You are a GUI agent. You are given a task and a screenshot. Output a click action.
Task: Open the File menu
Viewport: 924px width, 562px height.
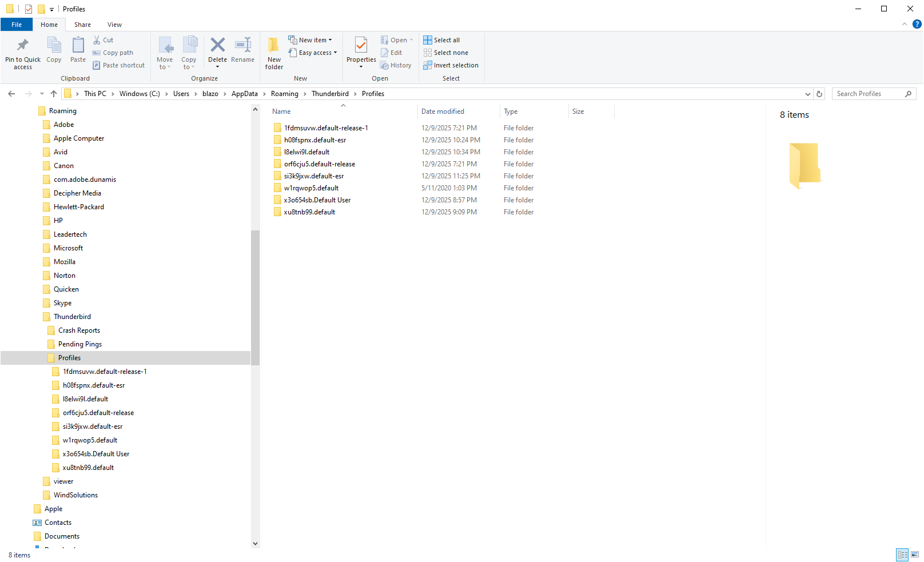(17, 25)
